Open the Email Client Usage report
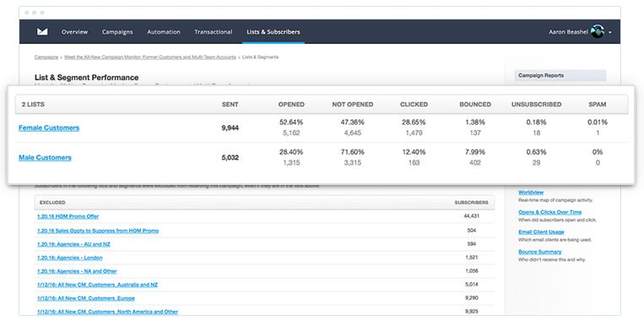Image resolution: width=644 pixels, height=321 pixels. [x=541, y=231]
